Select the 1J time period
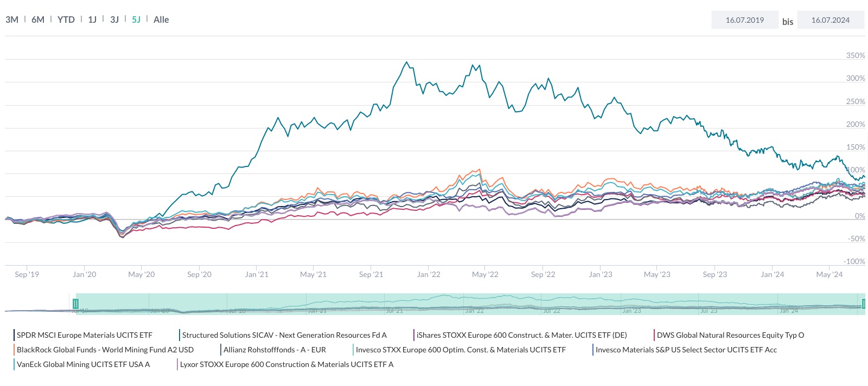868x386 pixels. click(92, 20)
